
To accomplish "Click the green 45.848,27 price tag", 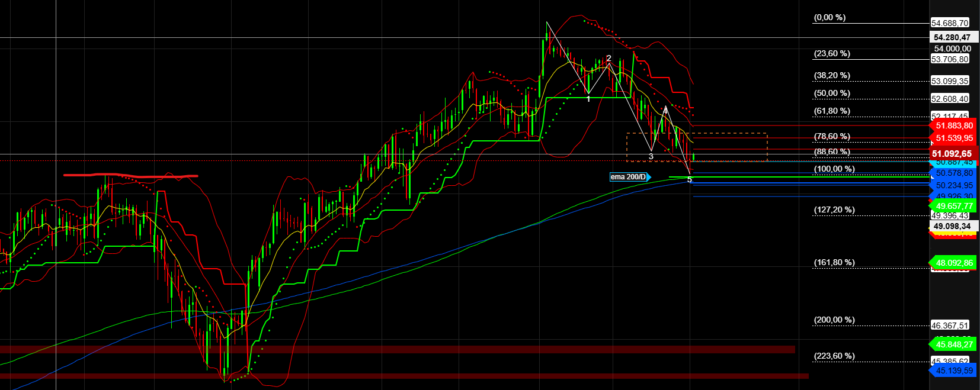I will pyautogui.click(x=953, y=344).
